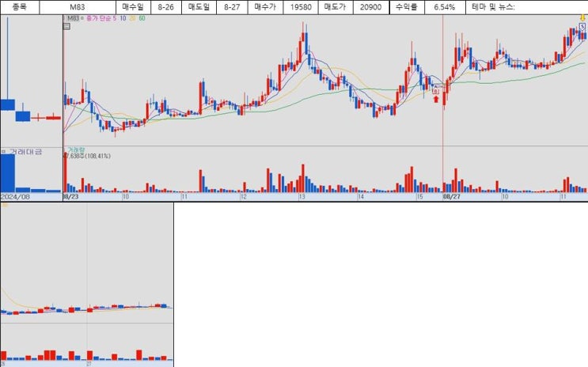Select the 8-27 sell date cell
Viewport: 588px width, 367px height.
[232, 7]
